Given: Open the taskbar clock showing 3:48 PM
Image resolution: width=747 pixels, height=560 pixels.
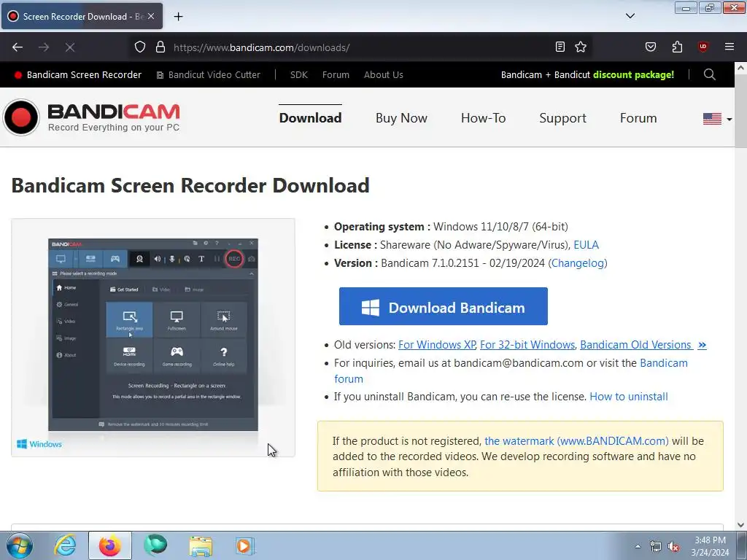Looking at the screenshot, I should point(710,546).
